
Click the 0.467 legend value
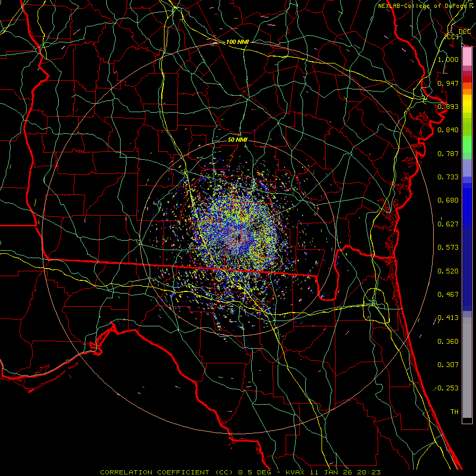coord(448,295)
